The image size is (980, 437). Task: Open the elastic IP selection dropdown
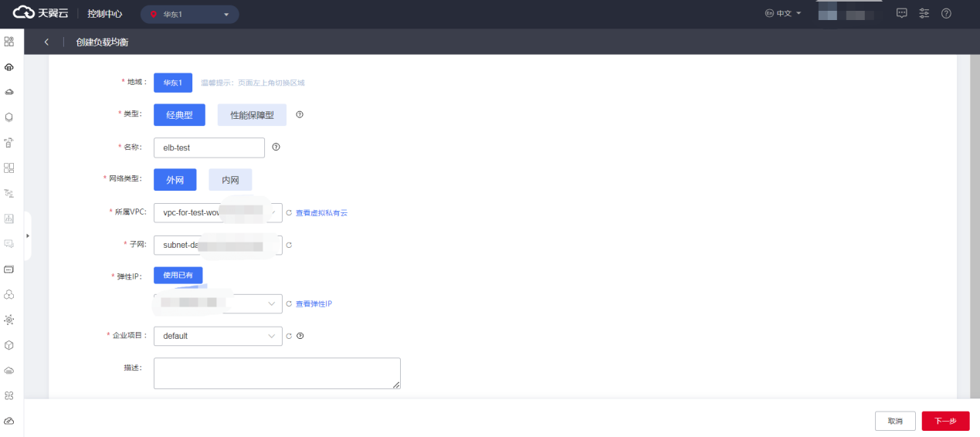pyautogui.click(x=218, y=304)
